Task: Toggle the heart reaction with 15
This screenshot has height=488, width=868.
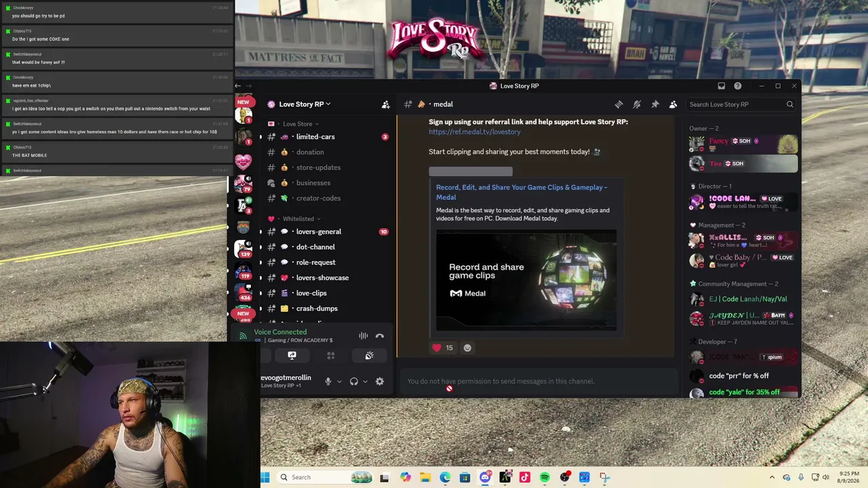Action: point(442,348)
